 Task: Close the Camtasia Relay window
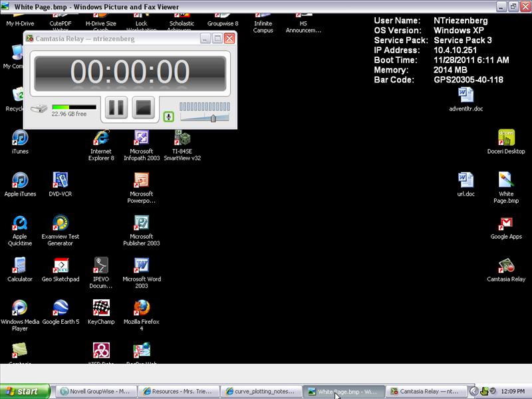point(229,39)
